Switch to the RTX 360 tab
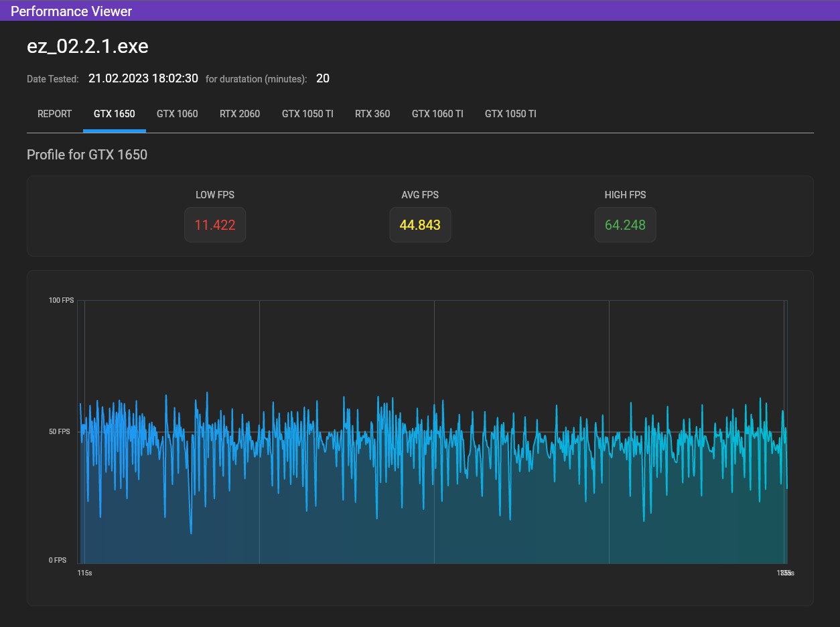Viewport: 840px width, 627px height. [372, 114]
